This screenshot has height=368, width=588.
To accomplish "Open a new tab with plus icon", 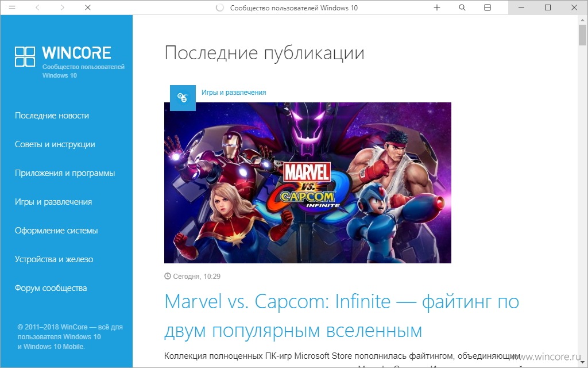I will tap(437, 7).
